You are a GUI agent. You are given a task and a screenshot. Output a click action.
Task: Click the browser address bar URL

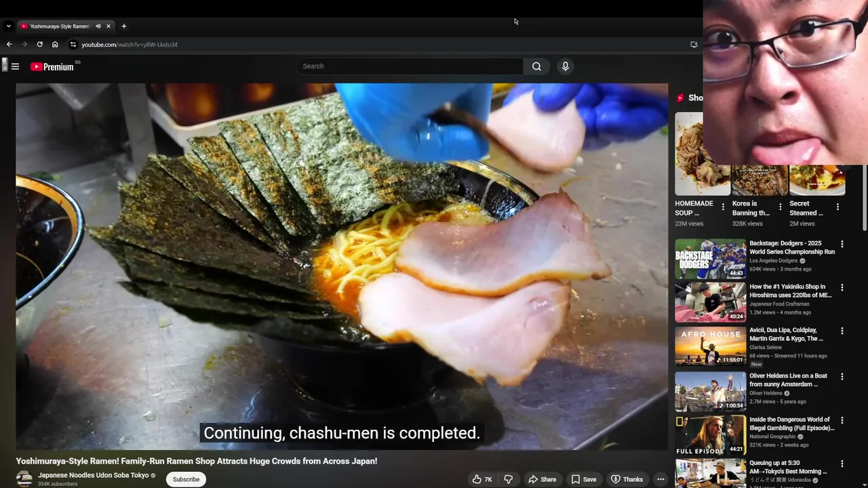[130, 45]
